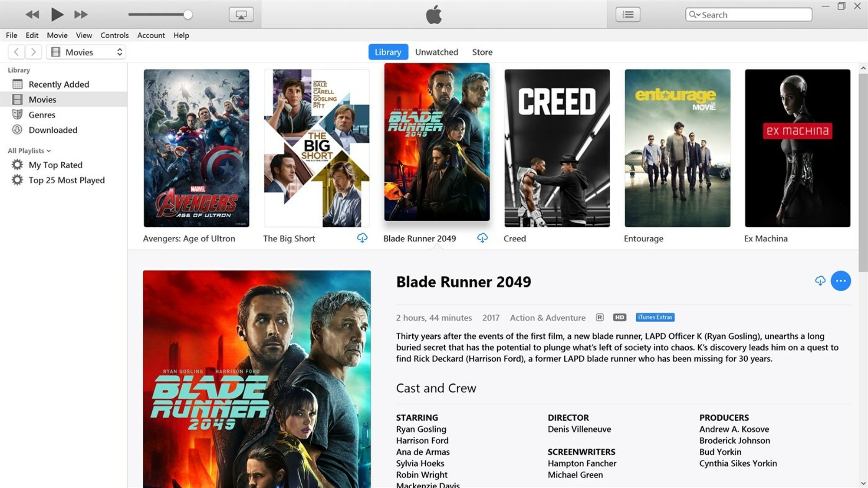Viewport: 868px width, 488px height.
Task: Click the download icon for The Big Short
Action: [362, 238]
